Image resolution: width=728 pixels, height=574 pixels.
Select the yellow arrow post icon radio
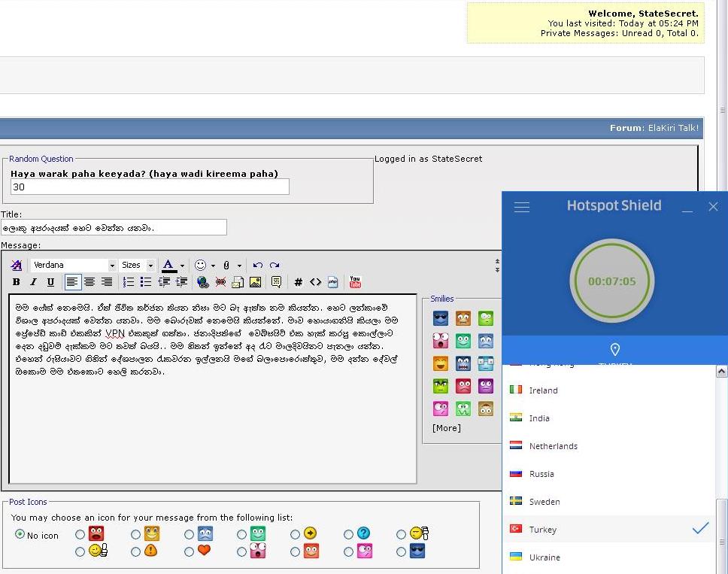coord(295,535)
